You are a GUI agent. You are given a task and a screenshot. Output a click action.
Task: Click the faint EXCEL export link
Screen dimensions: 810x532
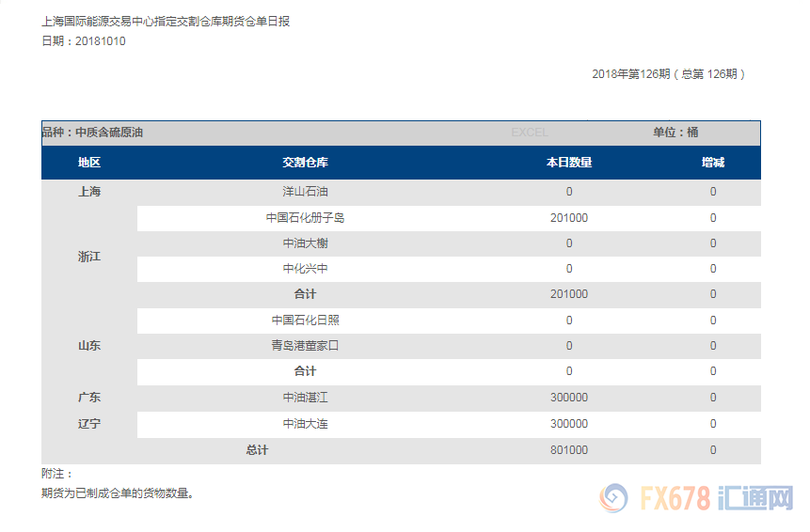(x=529, y=133)
